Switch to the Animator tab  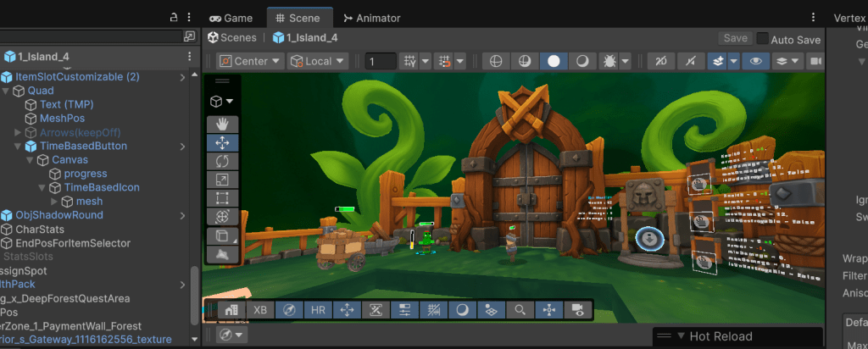[x=371, y=18]
